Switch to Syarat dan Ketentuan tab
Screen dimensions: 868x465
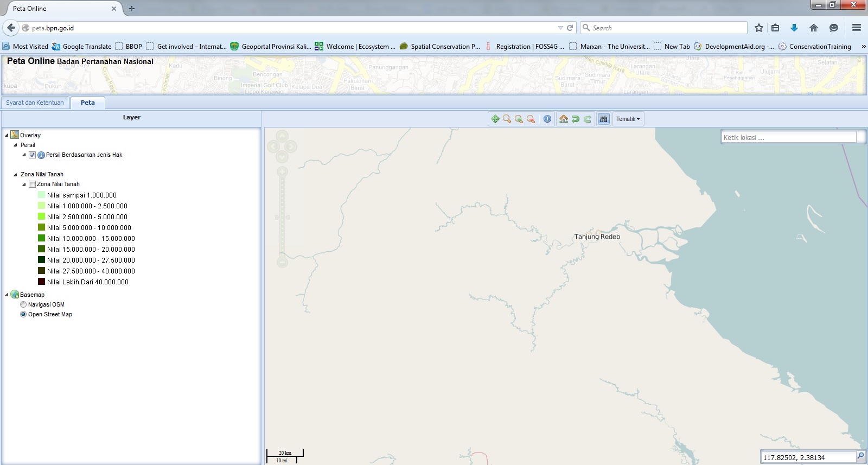click(35, 103)
